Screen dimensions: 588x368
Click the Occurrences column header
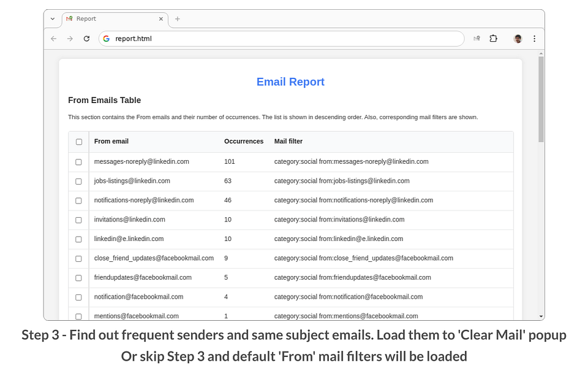244,141
